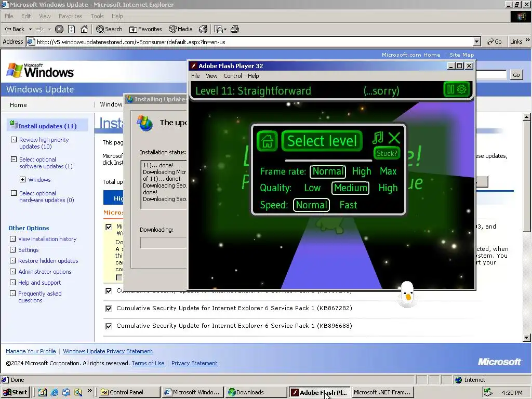Open the IE File menu

coord(9,16)
